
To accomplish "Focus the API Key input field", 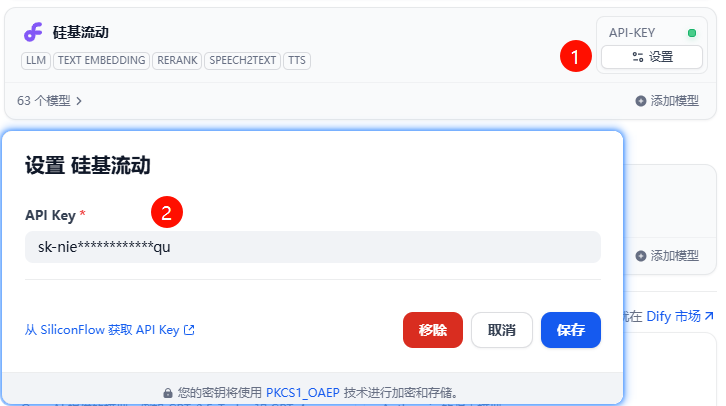I will click(x=313, y=247).
